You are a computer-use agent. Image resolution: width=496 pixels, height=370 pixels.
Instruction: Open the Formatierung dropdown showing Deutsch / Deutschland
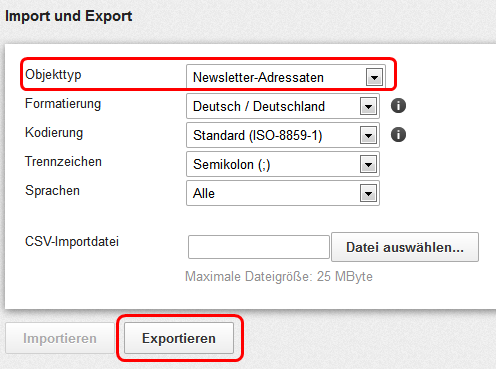[283, 106]
